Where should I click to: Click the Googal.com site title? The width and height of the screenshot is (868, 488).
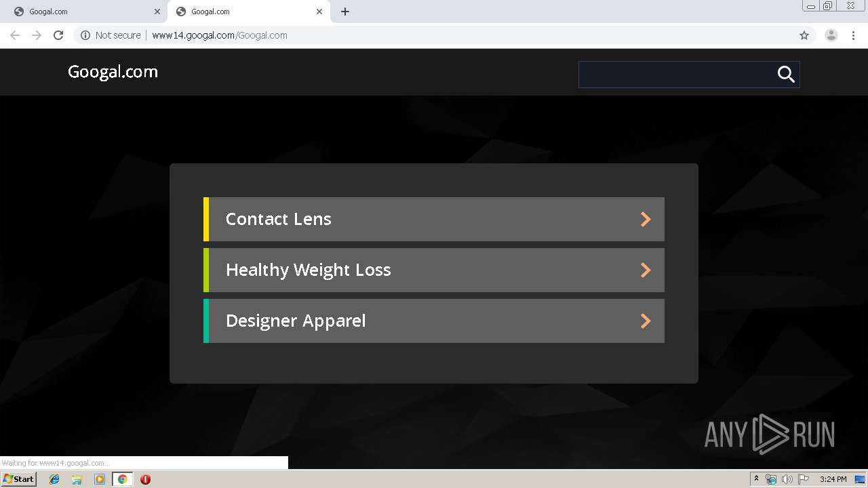[113, 72]
